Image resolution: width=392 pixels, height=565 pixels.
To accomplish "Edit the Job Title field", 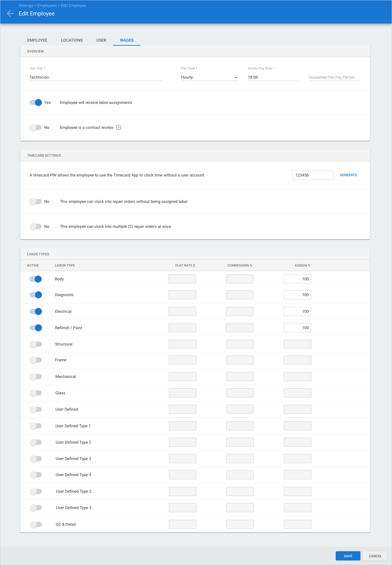I will click(x=96, y=77).
